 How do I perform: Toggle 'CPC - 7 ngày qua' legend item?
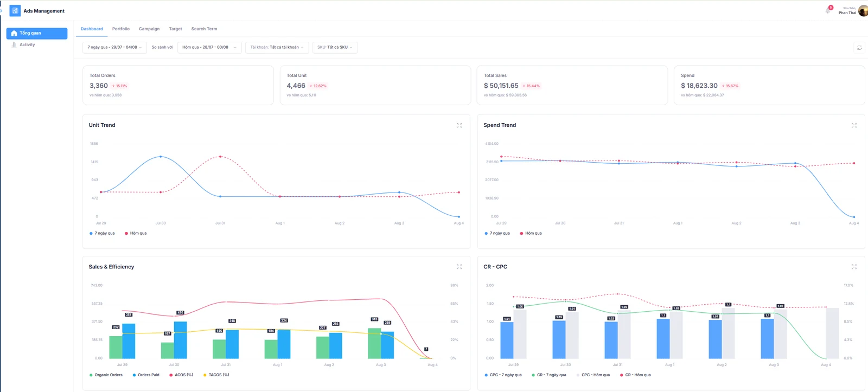tap(503, 375)
